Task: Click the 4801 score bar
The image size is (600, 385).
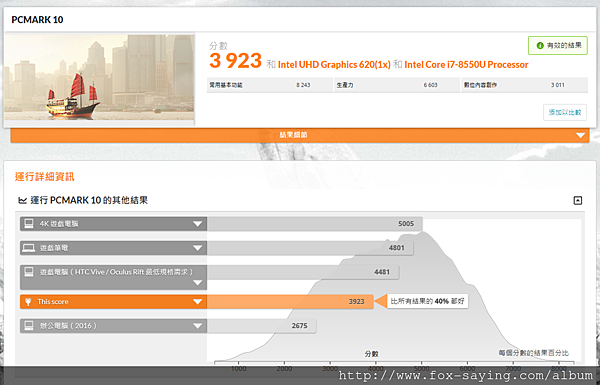Action: tap(310, 248)
